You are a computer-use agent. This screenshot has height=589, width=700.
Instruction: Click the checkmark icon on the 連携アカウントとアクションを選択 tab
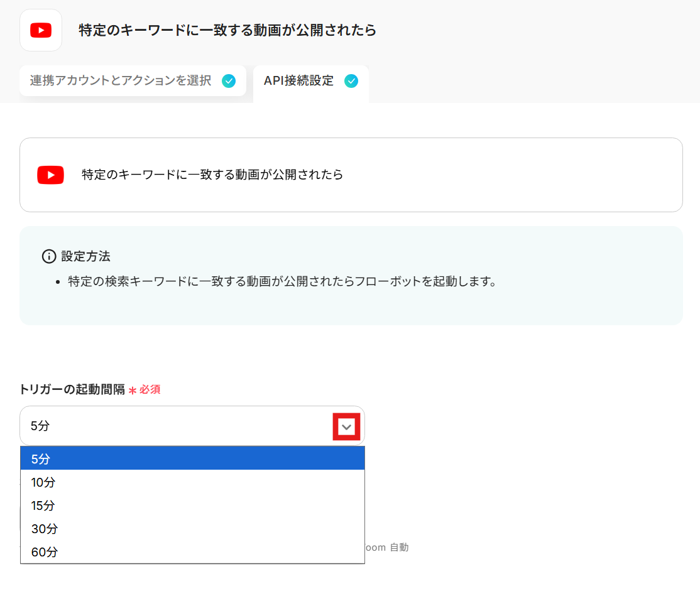(x=229, y=81)
